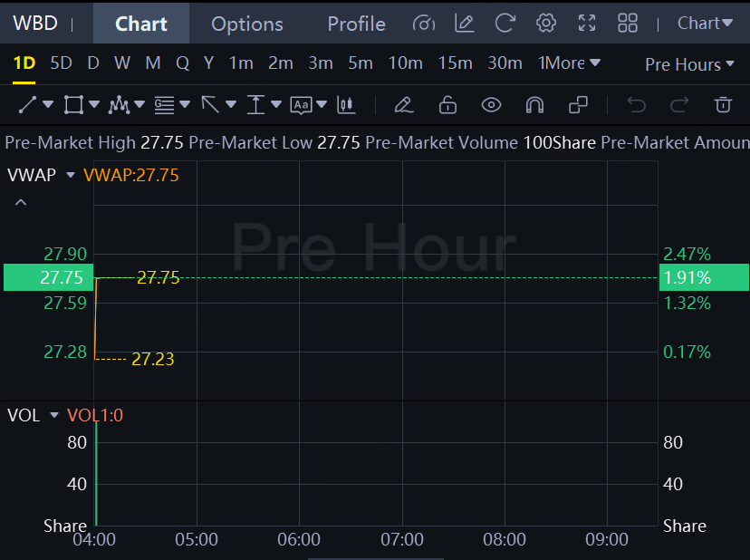This screenshot has width=750, height=560.
Task: Switch to the Options tab
Action: 247,24
